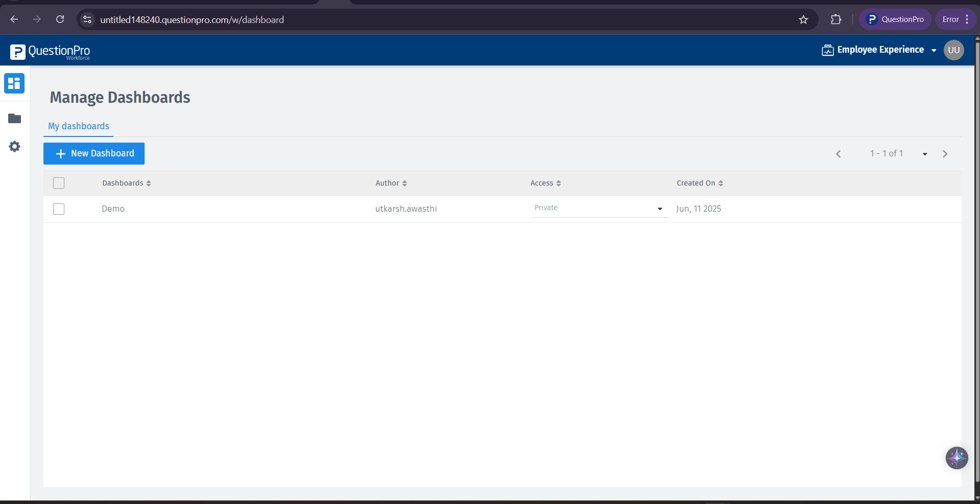Click the Manage Dashboards heading
Image resolution: width=980 pixels, height=504 pixels.
[120, 97]
